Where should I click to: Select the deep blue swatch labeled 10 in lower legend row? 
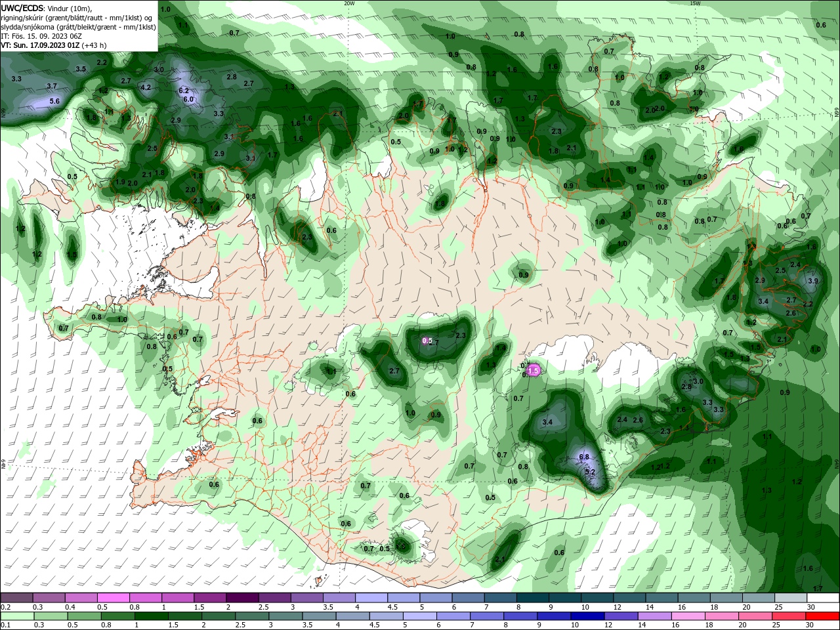(586, 616)
